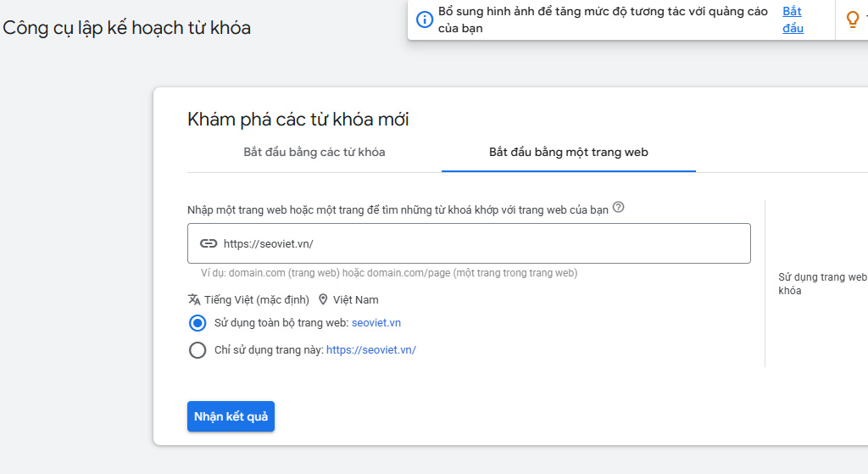
Task: Change the "Việt Nam" location setting
Action: pyautogui.click(x=355, y=299)
